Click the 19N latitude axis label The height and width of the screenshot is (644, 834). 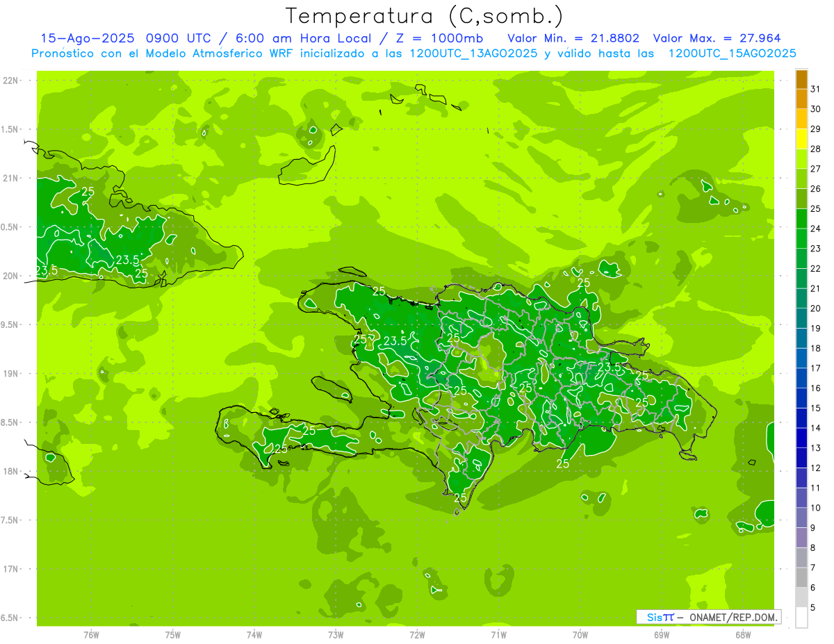coord(10,374)
